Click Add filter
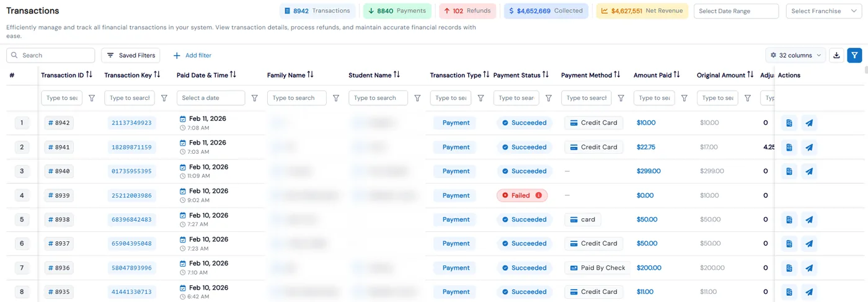868x302 pixels. 192,55
